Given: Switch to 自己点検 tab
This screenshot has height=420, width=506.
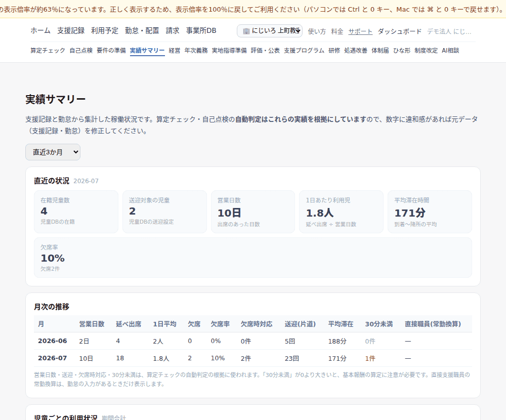Looking at the screenshot, I should (81, 51).
